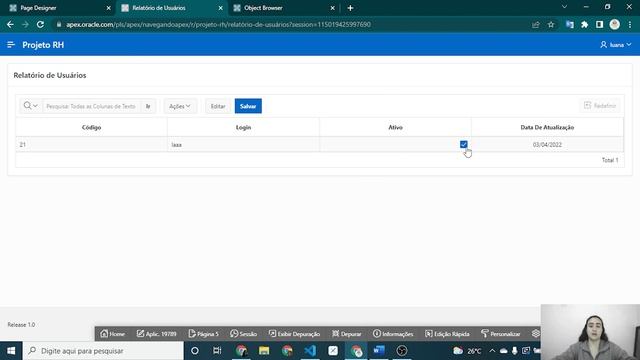The image size is (640, 360).
Task: Click the Windows taskbar search box
Action: click(x=103, y=351)
